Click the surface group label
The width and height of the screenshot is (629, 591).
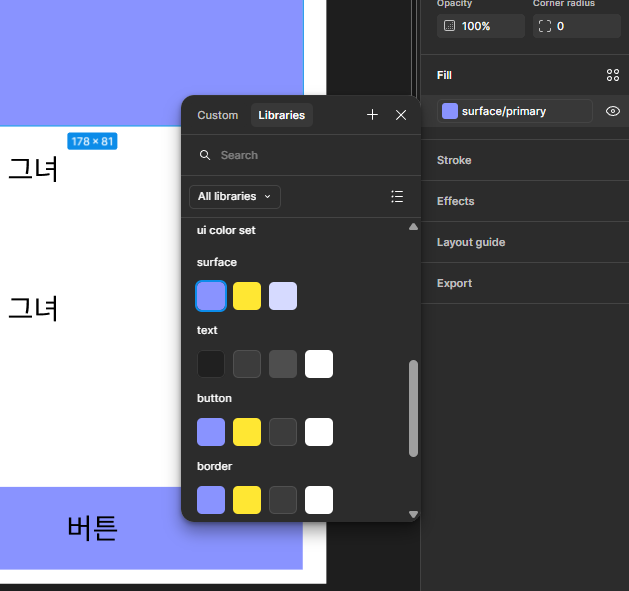tap(217, 262)
